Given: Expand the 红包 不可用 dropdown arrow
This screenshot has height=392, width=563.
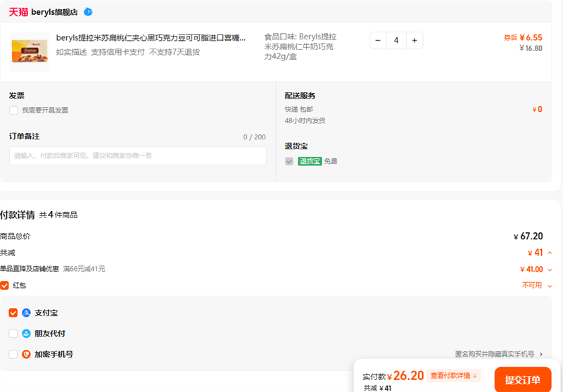Looking at the screenshot, I should (x=550, y=286).
